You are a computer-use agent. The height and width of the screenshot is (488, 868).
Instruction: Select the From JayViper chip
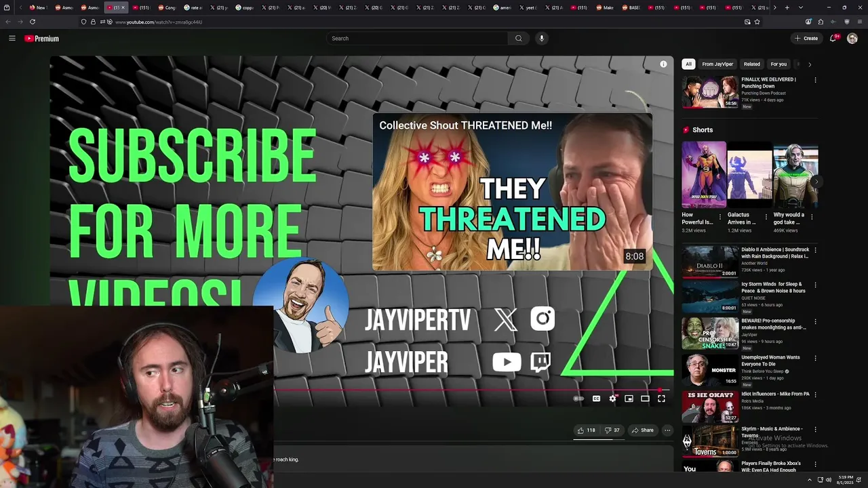tap(717, 64)
